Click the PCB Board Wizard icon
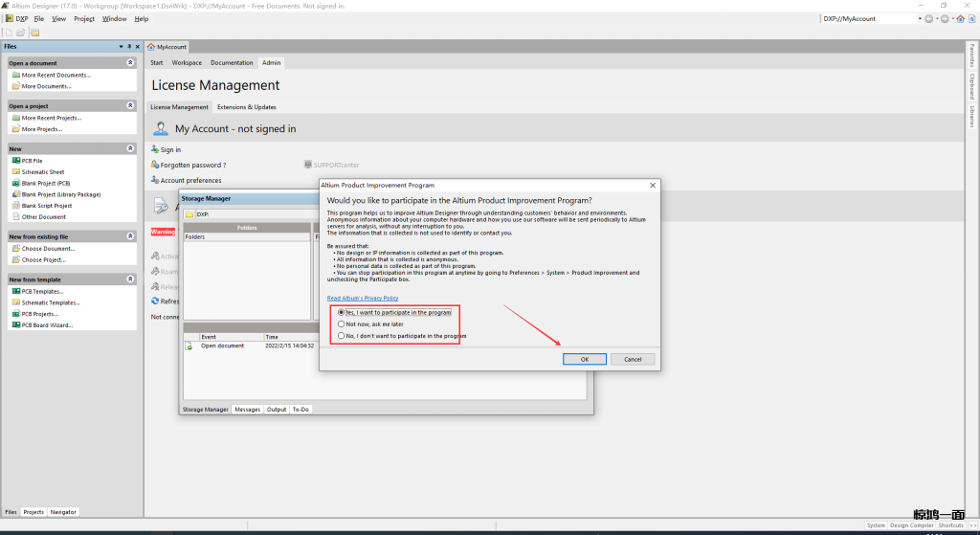The image size is (980, 535). (x=15, y=325)
